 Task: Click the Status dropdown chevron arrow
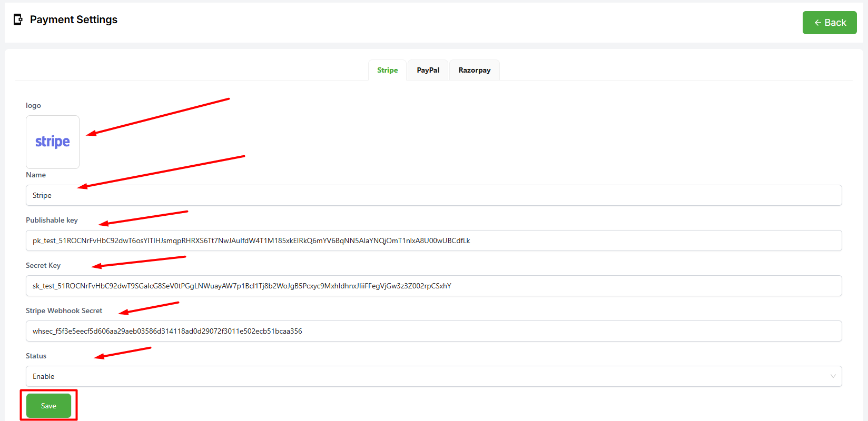click(x=833, y=376)
